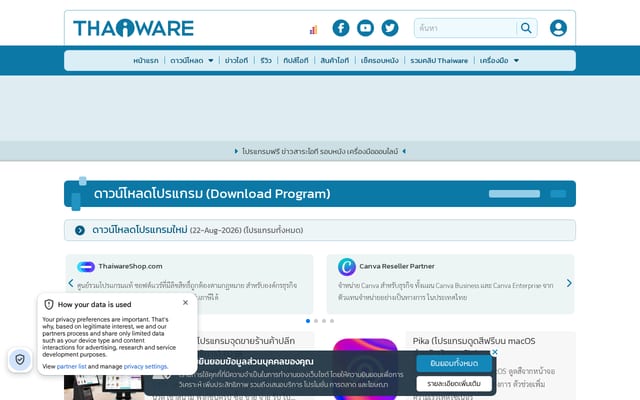
Task: Select the fourth carousel pagination dot
Action: pyautogui.click(x=332, y=321)
